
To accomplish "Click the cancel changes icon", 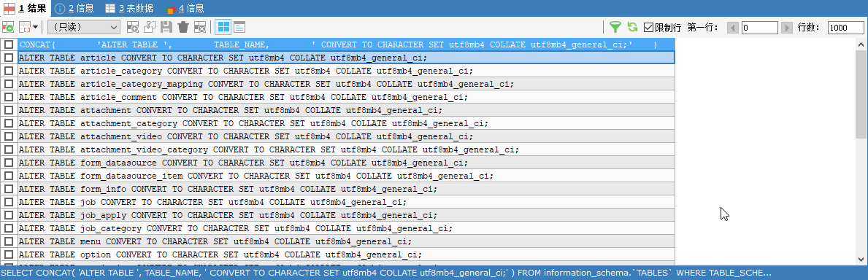I will 201,27.
